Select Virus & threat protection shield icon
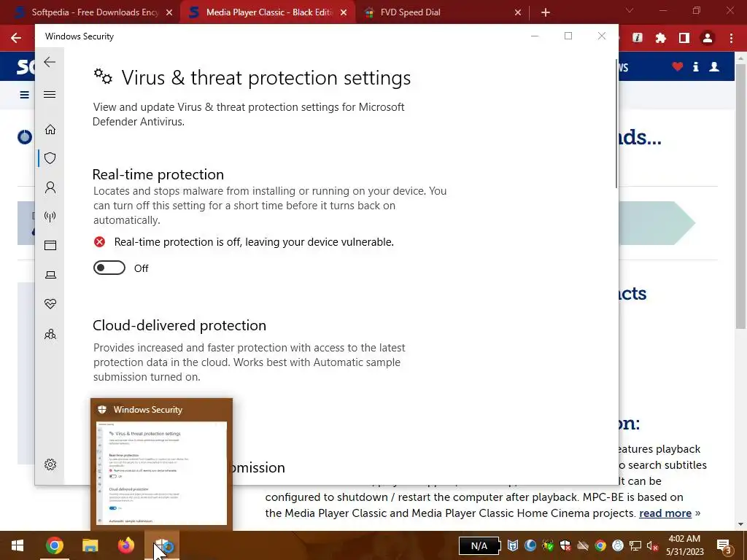Viewport: 747px width, 560px height. [x=50, y=158]
